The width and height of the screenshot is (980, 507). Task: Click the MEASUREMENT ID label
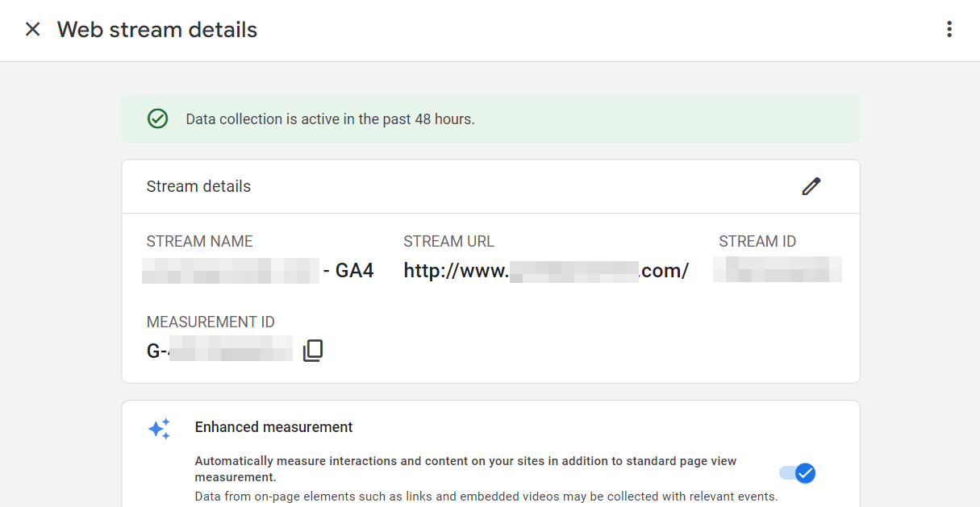(211, 322)
